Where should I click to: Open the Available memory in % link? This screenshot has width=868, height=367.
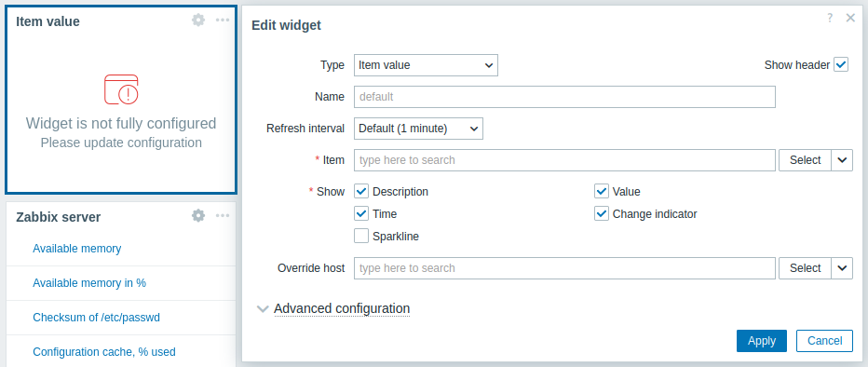[89, 283]
